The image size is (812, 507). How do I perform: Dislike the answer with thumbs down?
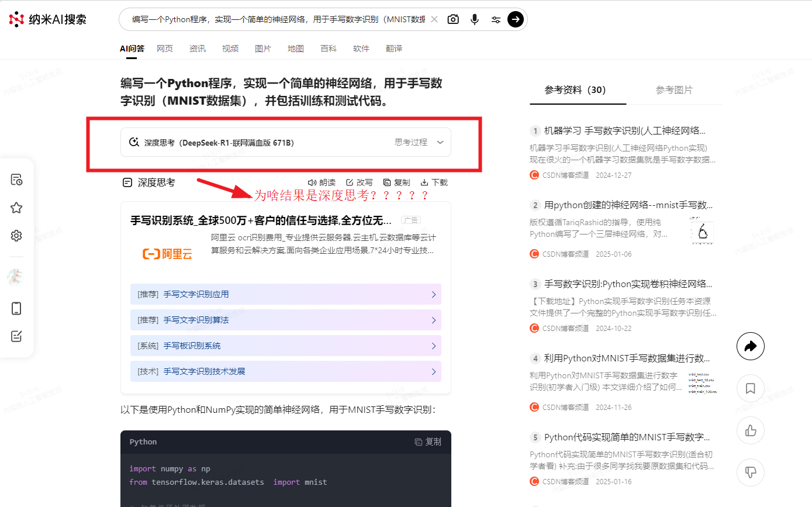pos(751,471)
